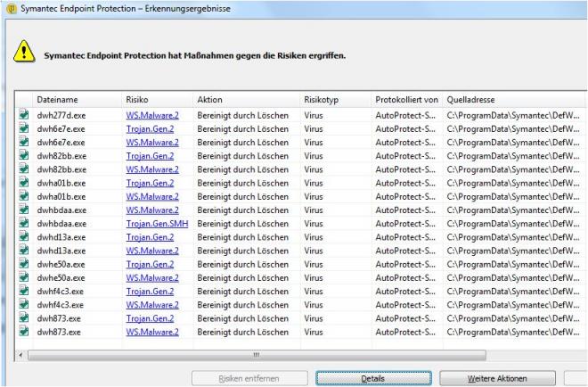
Task: Select Bereinigt durch Löschen in Trojan.Gen.SMH row
Action: coord(243,223)
